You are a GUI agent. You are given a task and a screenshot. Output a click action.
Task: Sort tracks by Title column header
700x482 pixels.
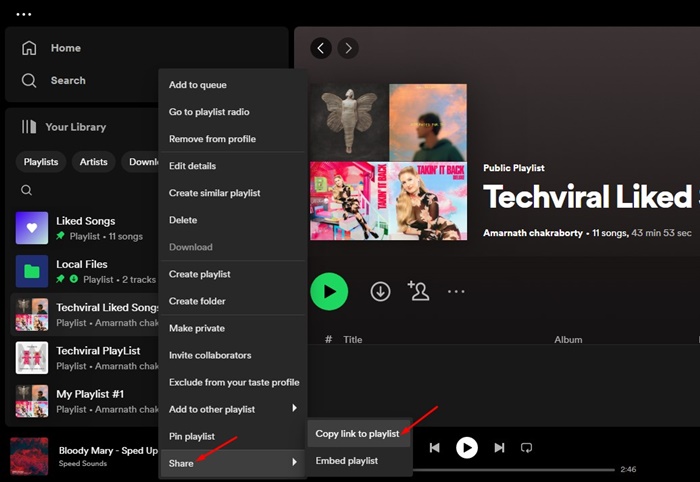[353, 340]
